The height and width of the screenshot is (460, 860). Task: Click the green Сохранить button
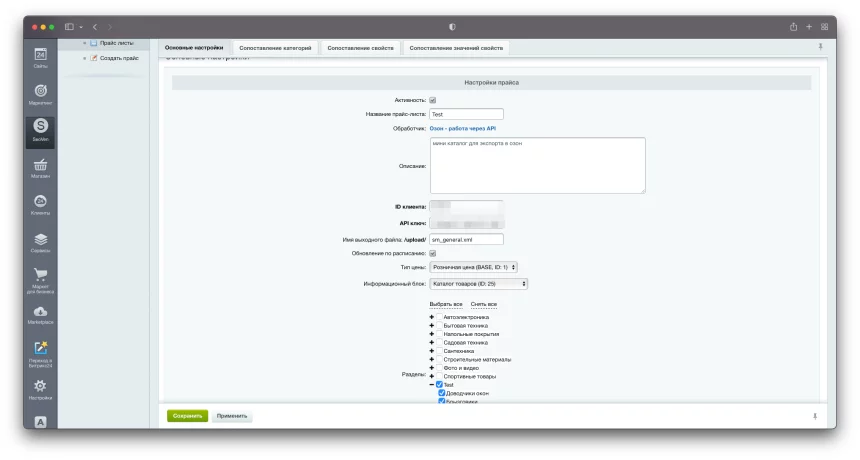pyautogui.click(x=188, y=416)
